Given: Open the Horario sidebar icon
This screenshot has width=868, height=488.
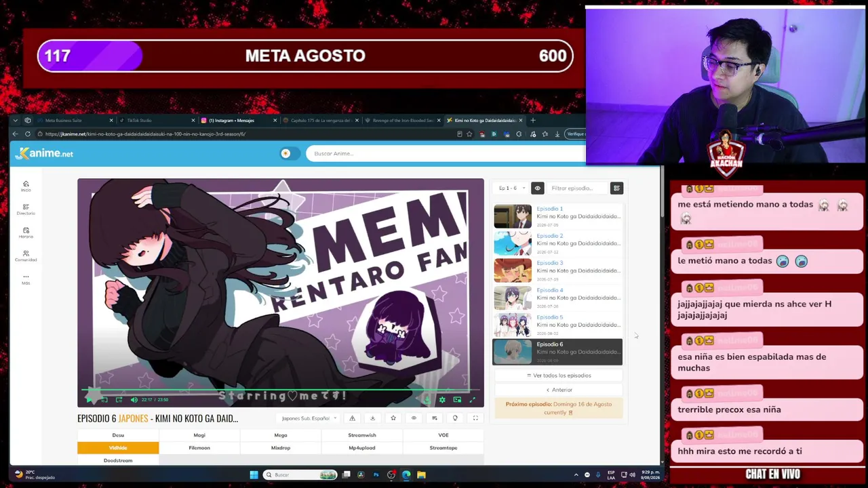Looking at the screenshot, I should (26, 232).
